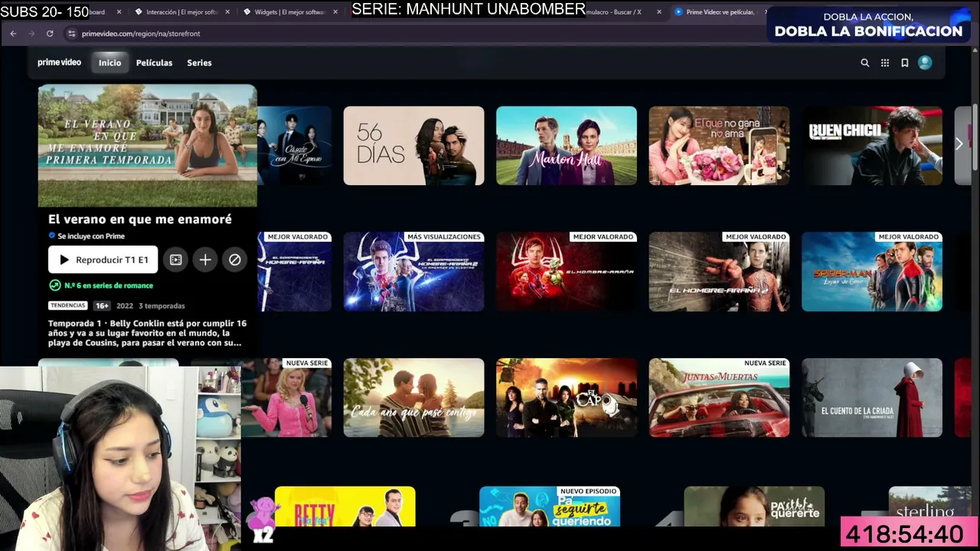Click the TENDENCIAS badge
Image resolution: width=980 pixels, height=551 pixels.
[x=67, y=305]
